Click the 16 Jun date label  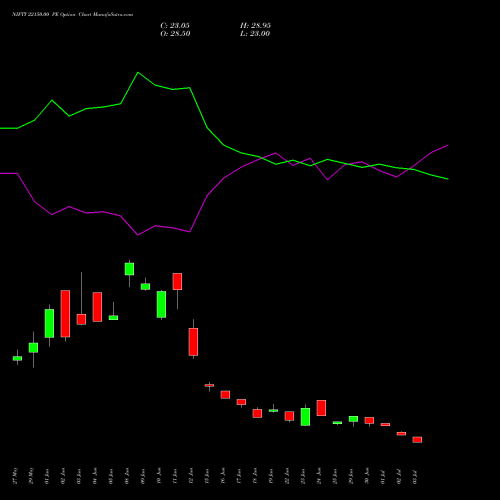click(223, 476)
